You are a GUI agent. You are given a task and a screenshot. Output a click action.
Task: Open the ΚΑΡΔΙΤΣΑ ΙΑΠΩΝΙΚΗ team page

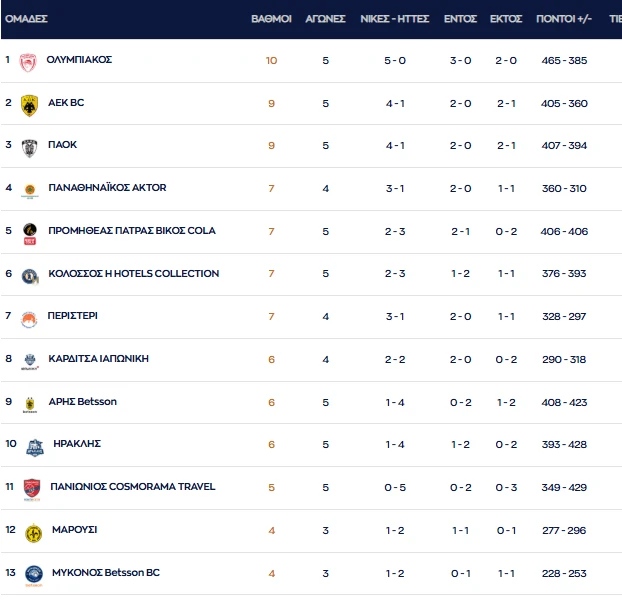click(x=98, y=359)
